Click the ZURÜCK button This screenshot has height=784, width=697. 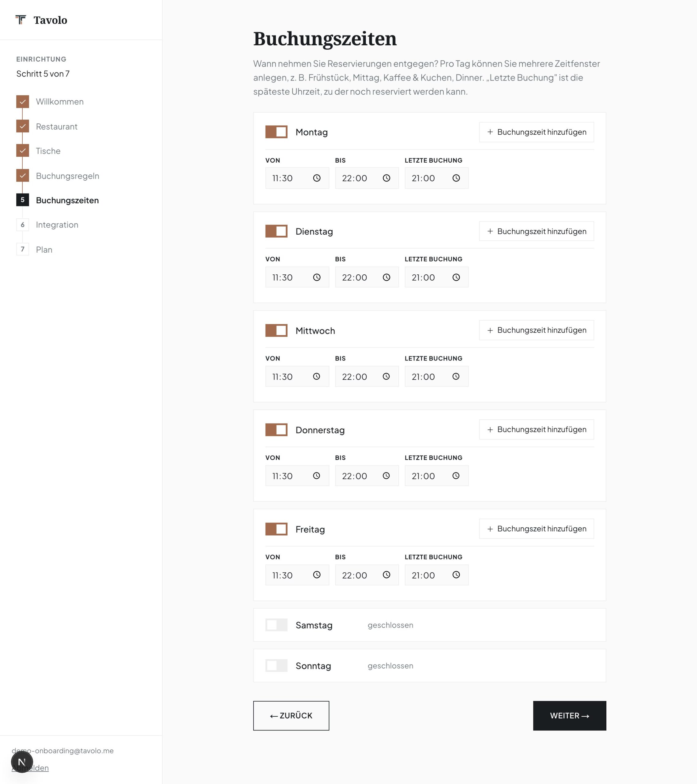coord(291,716)
